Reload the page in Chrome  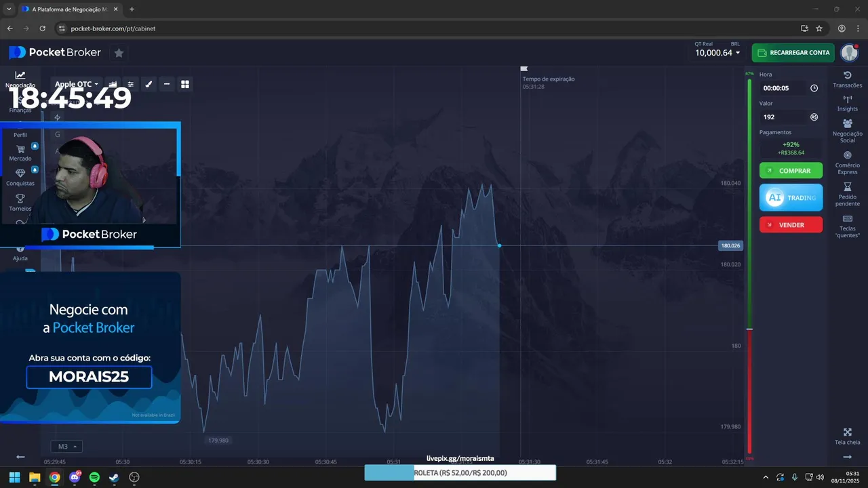(x=43, y=28)
